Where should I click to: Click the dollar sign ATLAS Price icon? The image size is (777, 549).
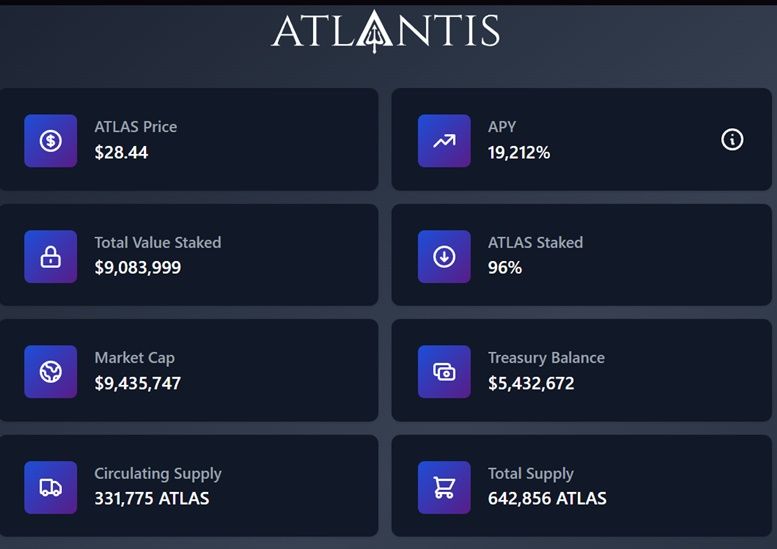(x=51, y=141)
